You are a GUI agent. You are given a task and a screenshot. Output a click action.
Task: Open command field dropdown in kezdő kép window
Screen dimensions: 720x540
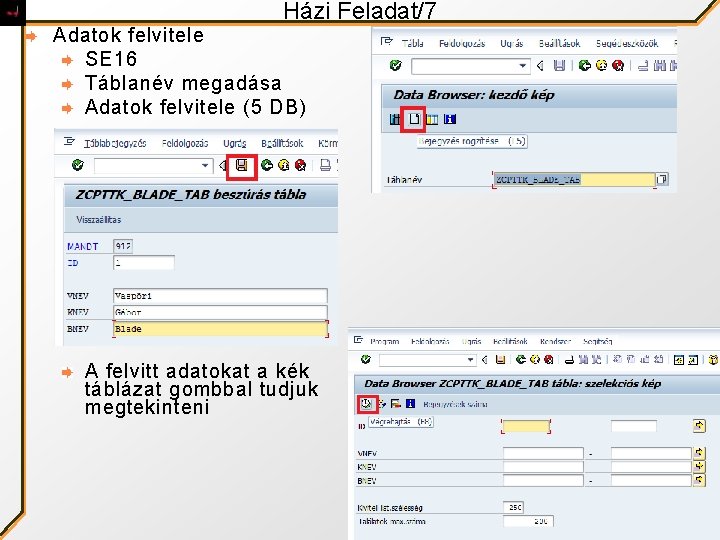523,66
